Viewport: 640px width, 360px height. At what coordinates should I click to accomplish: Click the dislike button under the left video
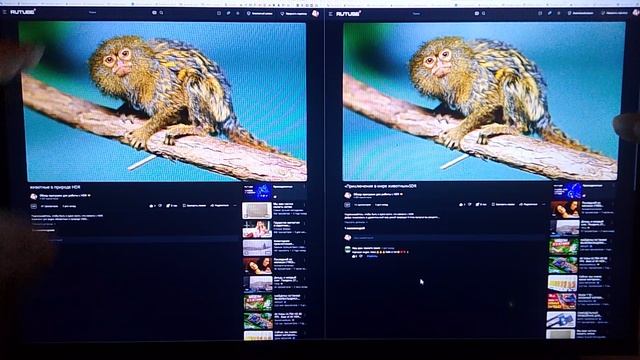pyautogui.click(x=160, y=206)
